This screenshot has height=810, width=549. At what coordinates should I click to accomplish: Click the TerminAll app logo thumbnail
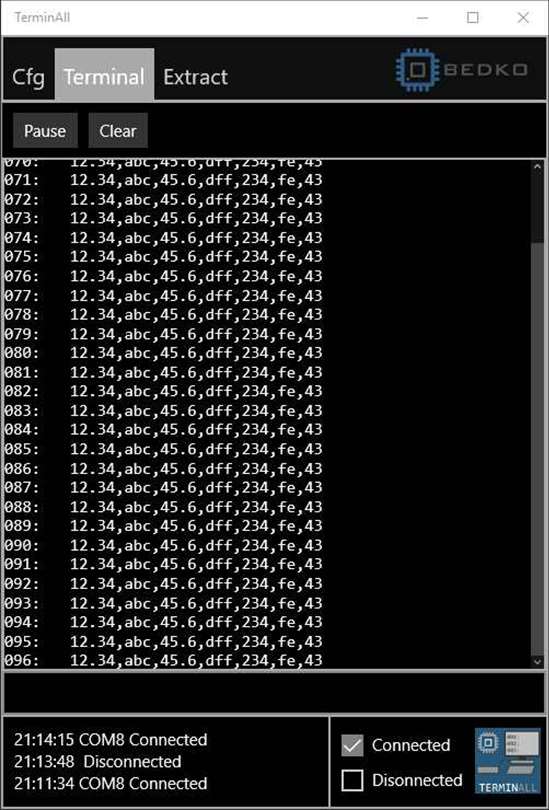507,760
